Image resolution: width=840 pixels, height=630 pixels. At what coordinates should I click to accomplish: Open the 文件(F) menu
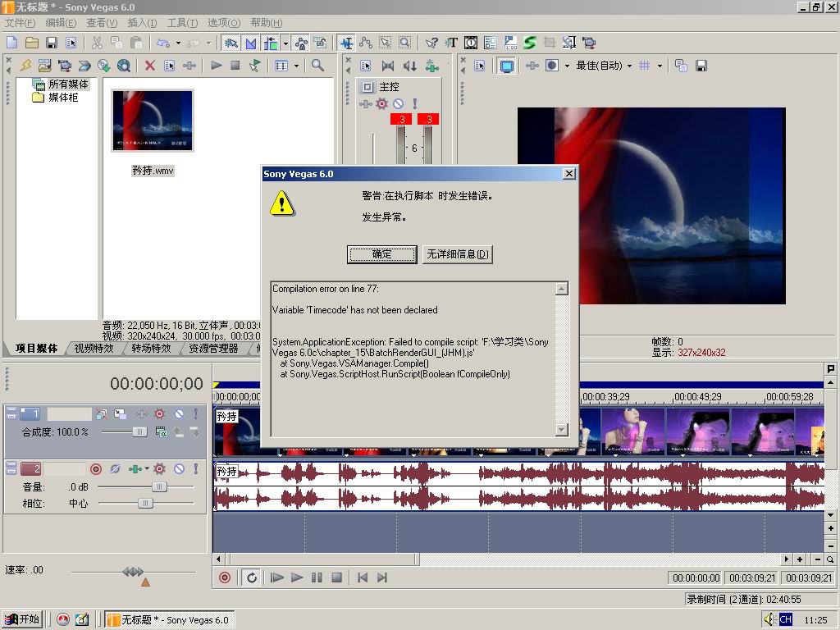coord(20,22)
